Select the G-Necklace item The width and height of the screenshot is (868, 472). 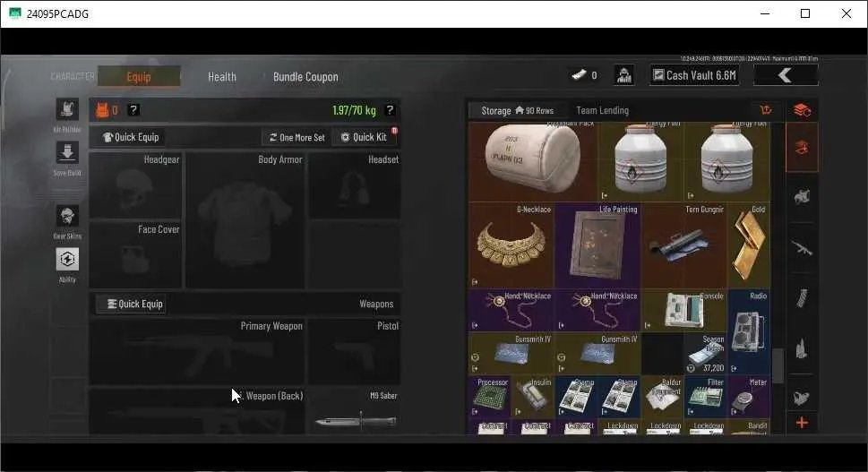point(511,245)
